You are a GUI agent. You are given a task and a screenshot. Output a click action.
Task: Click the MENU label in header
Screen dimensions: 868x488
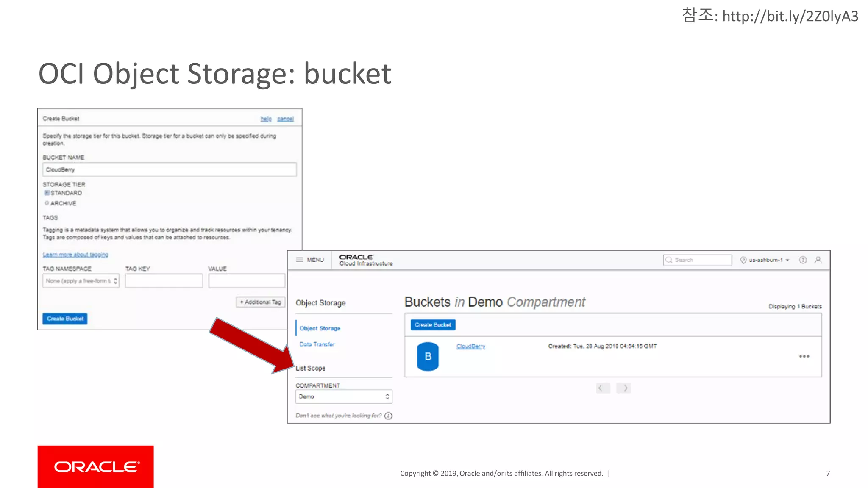(x=315, y=260)
